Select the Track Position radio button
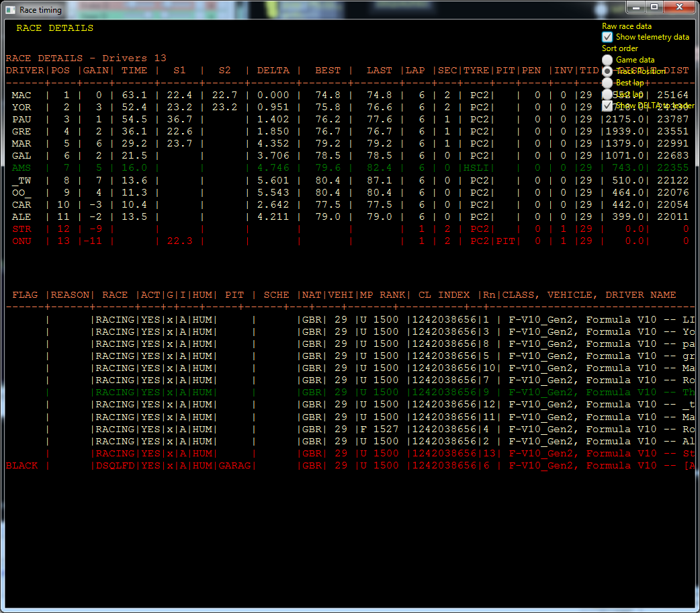Viewport: 700px width, 613px height. 607,71
